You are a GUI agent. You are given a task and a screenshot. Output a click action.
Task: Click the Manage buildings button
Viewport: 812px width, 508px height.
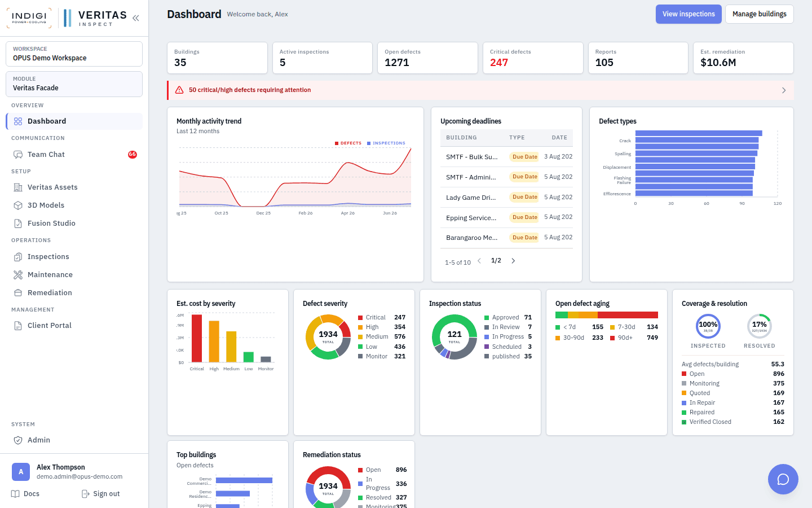tap(760, 14)
